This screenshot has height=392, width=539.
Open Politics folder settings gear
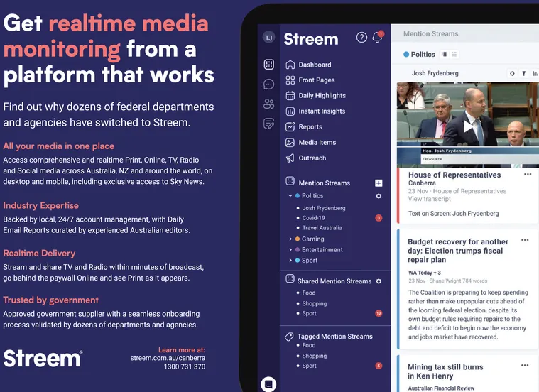tap(379, 196)
